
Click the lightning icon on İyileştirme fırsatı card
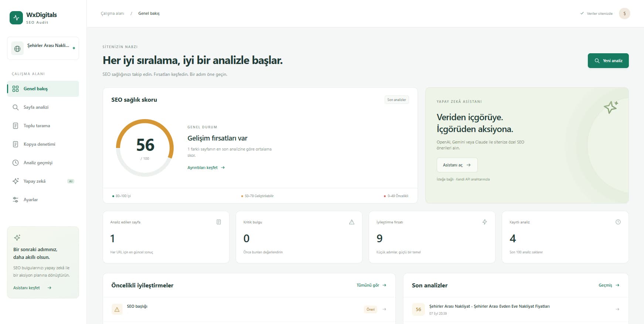pyautogui.click(x=485, y=222)
